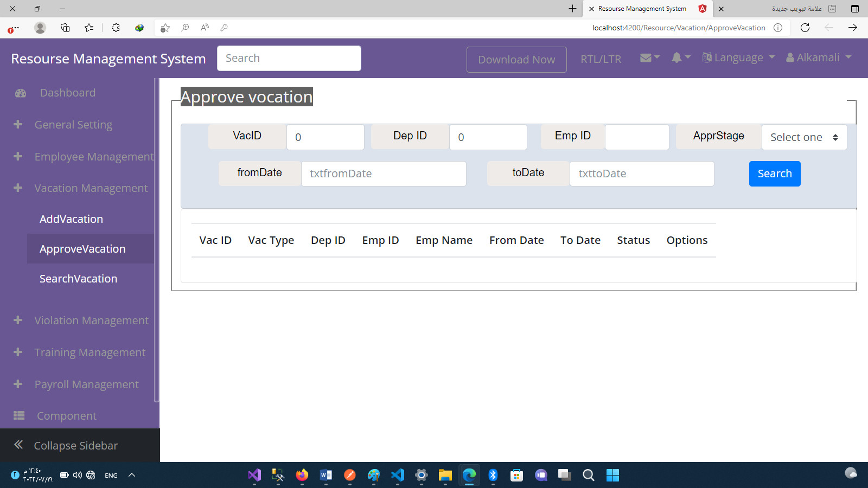The image size is (868, 488).
Task: Click the Collapse Sidebar double-arrow icon
Action: (x=18, y=445)
